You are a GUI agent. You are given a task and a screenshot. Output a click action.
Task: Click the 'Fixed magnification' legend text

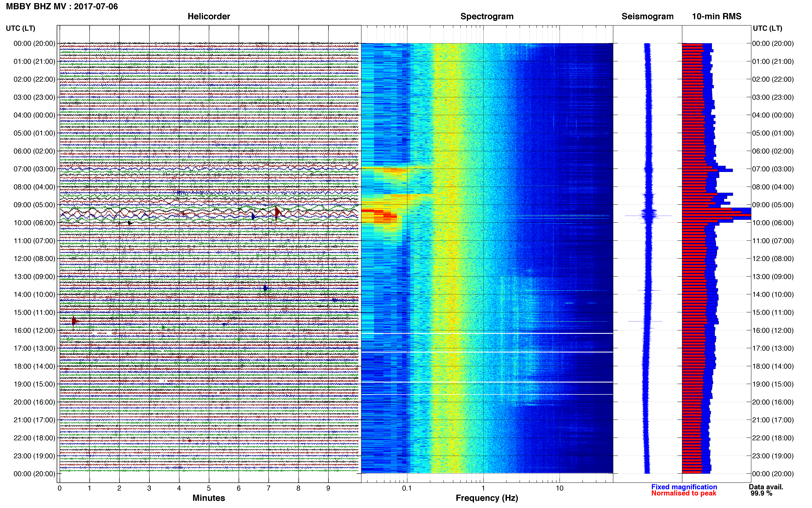tap(684, 487)
